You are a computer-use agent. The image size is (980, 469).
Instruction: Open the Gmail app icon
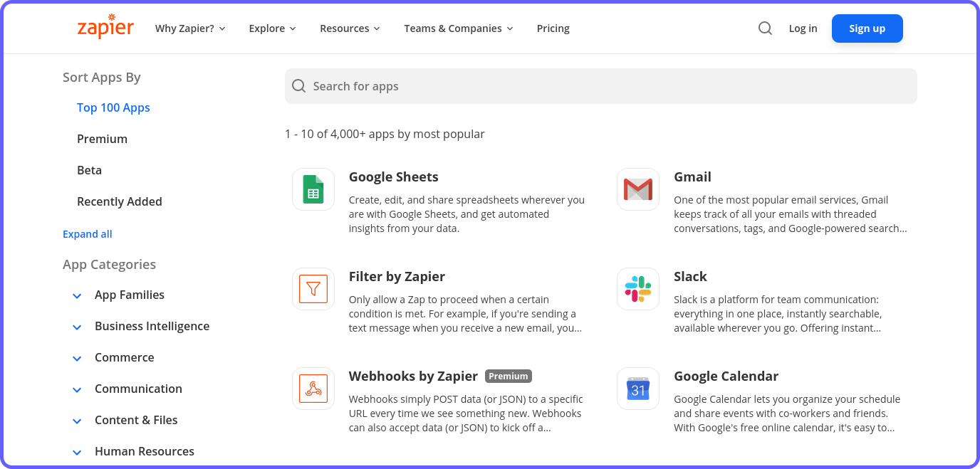click(x=638, y=189)
